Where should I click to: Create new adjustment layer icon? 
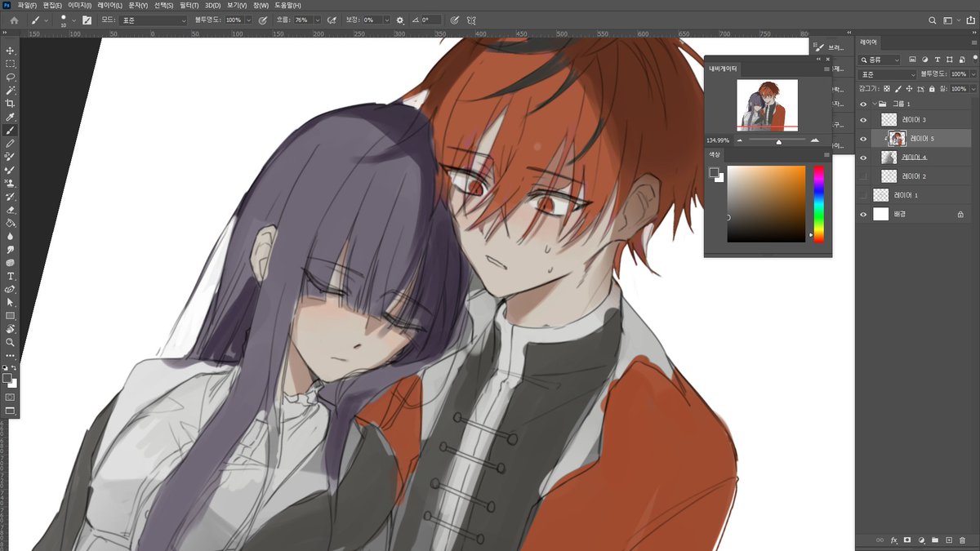tap(921, 540)
